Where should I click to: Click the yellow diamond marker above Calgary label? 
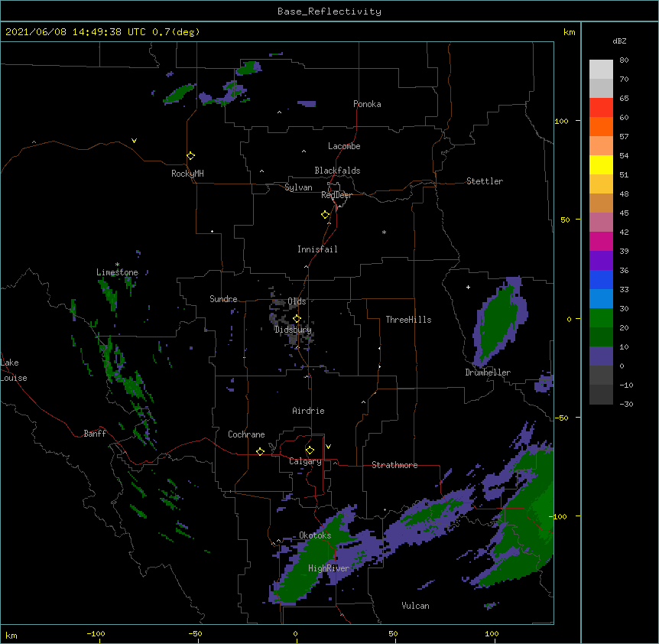[310, 450]
